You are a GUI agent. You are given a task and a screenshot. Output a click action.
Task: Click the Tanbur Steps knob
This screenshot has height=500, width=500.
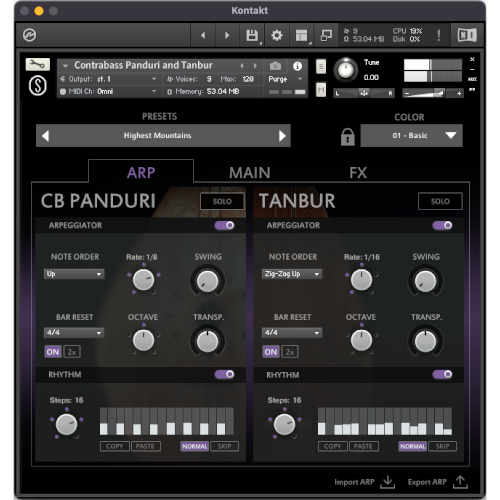click(x=284, y=424)
